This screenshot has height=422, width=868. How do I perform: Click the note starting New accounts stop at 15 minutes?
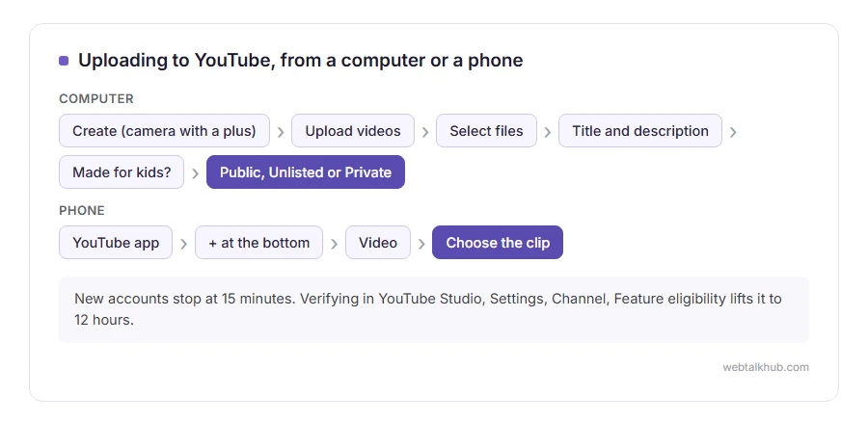(434, 309)
